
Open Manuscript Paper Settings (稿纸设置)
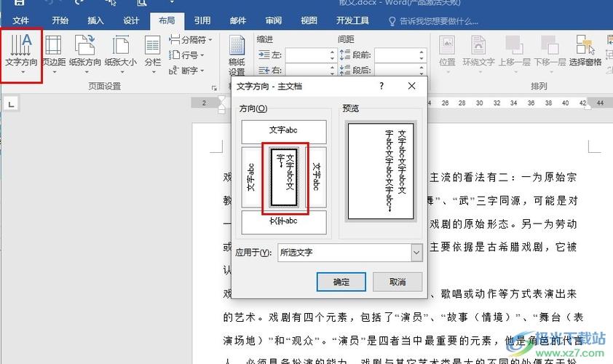click(x=237, y=55)
